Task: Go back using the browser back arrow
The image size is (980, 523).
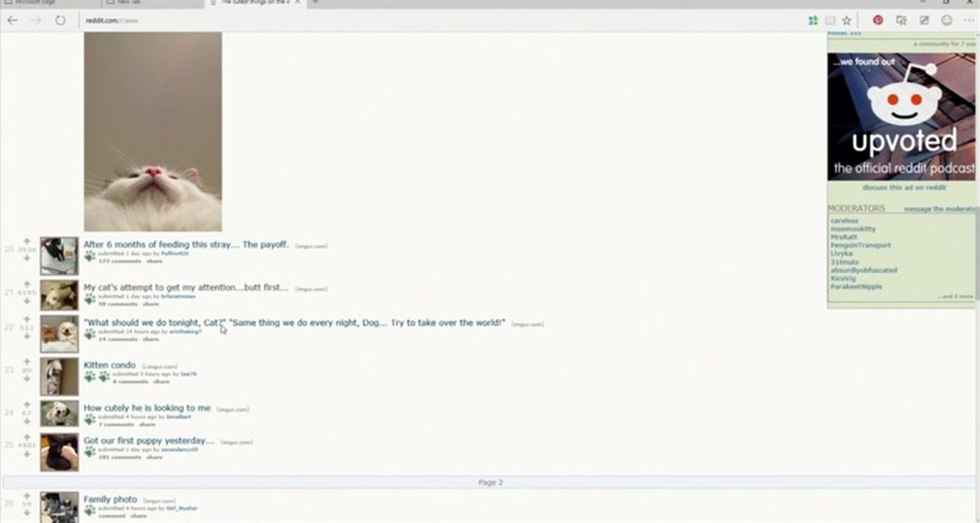Action: [x=12, y=21]
